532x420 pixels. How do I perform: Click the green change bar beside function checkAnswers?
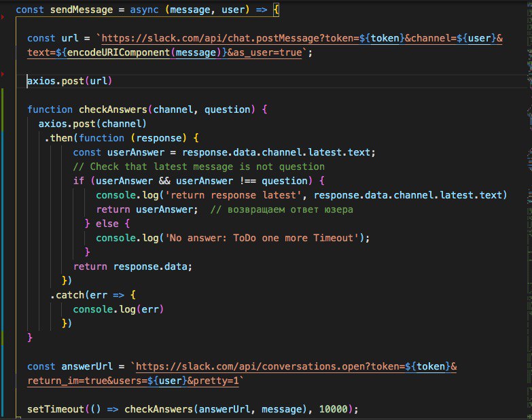click(x=3, y=110)
